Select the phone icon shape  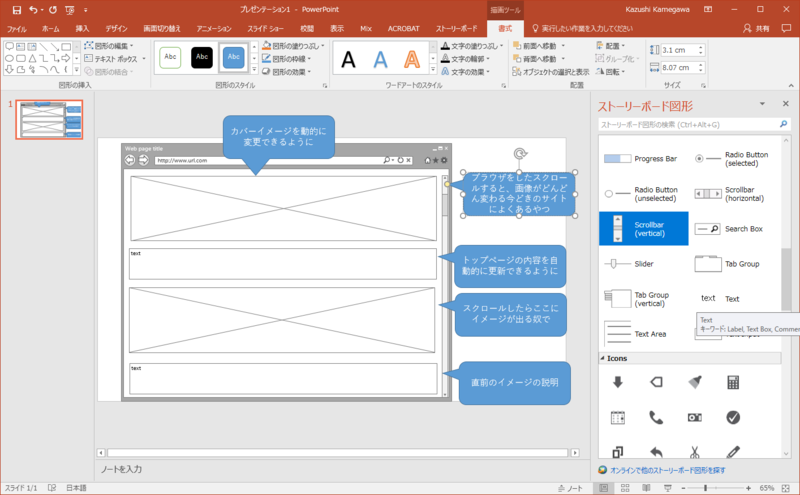click(x=656, y=417)
